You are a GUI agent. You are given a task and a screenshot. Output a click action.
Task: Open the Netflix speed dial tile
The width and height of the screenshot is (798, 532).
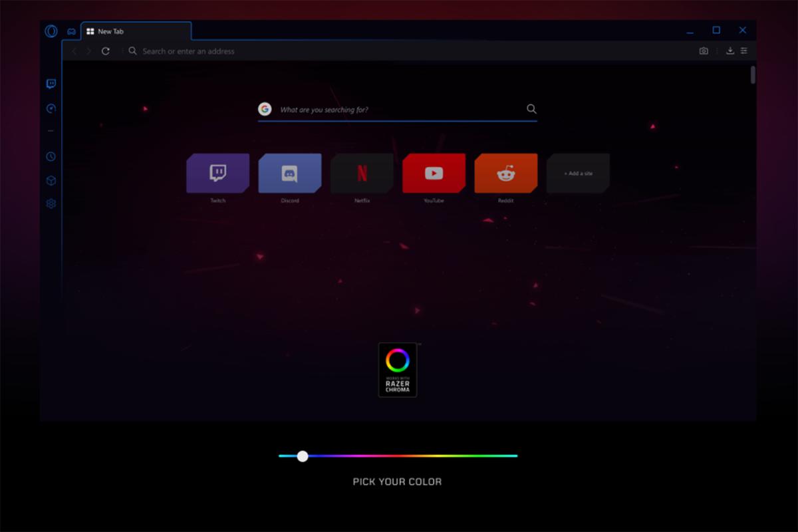click(x=362, y=174)
